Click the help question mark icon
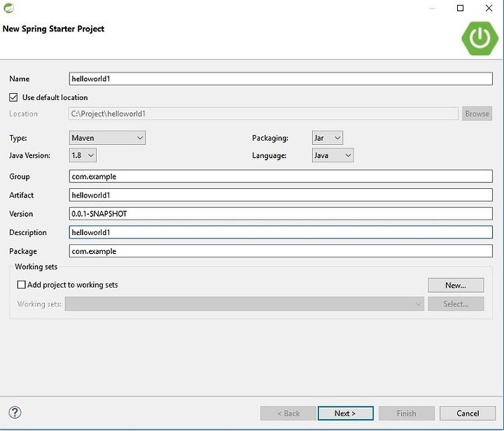Viewport: 504px width, 431px height. click(x=15, y=412)
